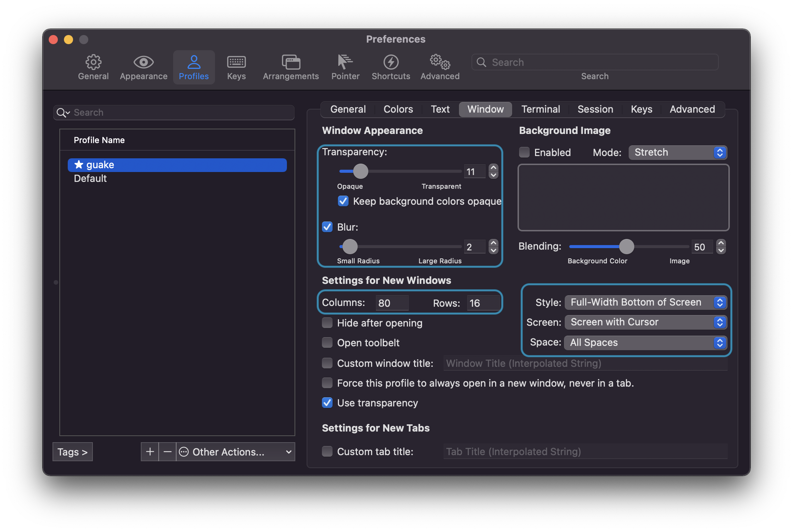Add new profile with plus button
Viewport: 793px width, 532px height.
(x=150, y=452)
